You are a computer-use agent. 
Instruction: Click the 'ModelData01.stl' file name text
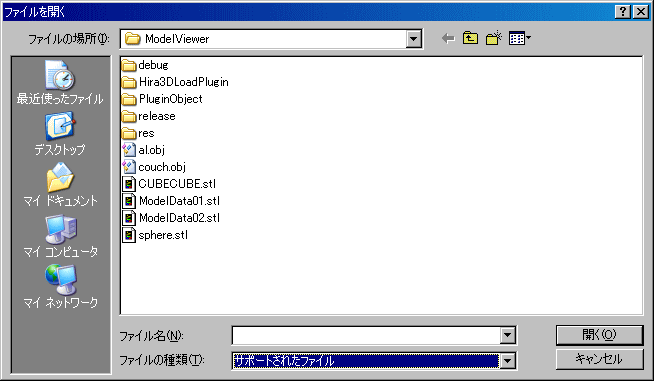coord(179,201)
